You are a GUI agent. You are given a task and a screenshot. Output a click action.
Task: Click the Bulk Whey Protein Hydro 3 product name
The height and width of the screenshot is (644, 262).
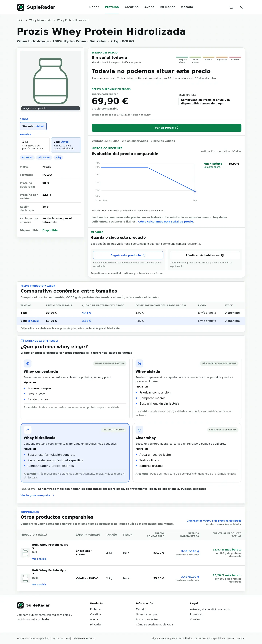point(50,546)
